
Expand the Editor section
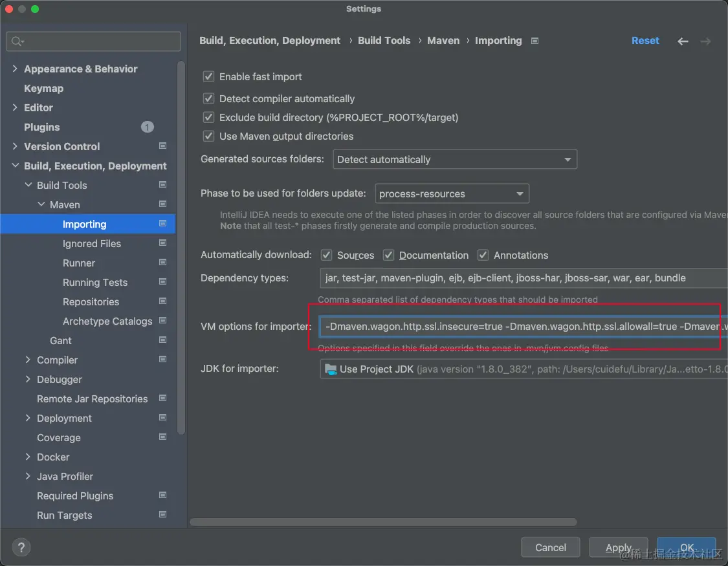pyautogui.click(x=15, y=107)
